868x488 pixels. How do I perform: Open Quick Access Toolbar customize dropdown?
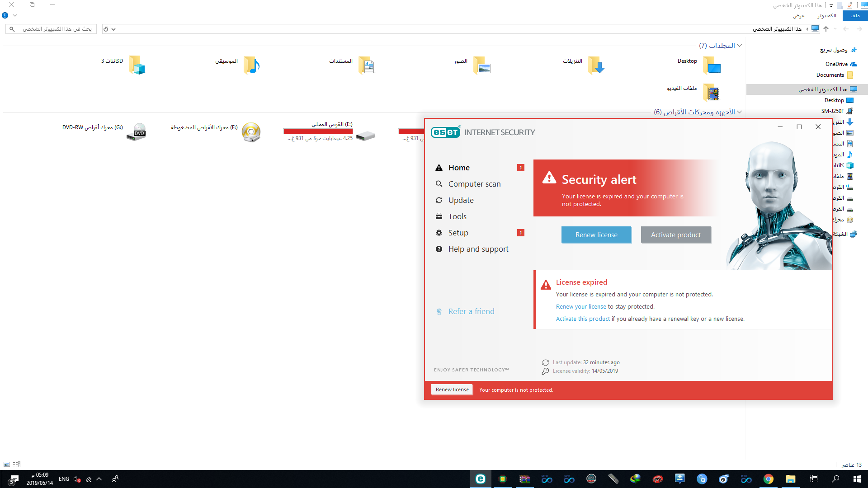coord(831,5)
